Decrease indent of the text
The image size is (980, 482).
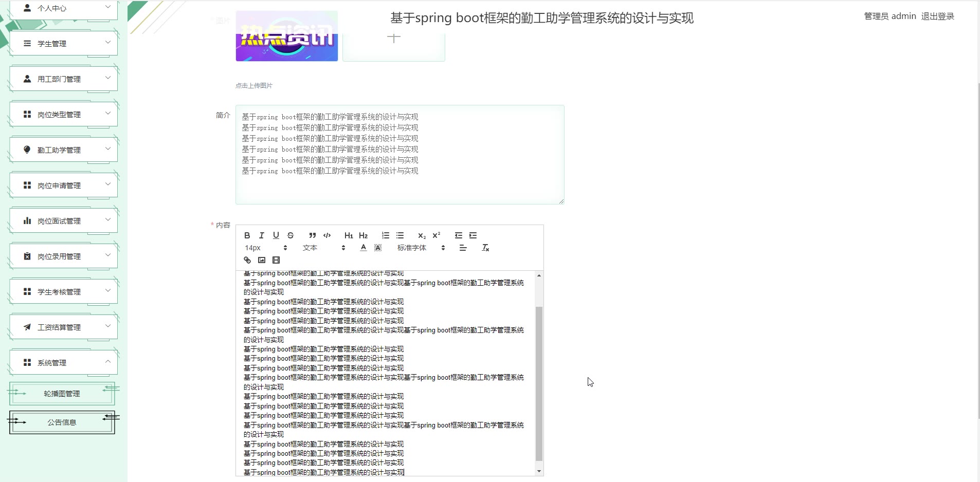point(459,235)
